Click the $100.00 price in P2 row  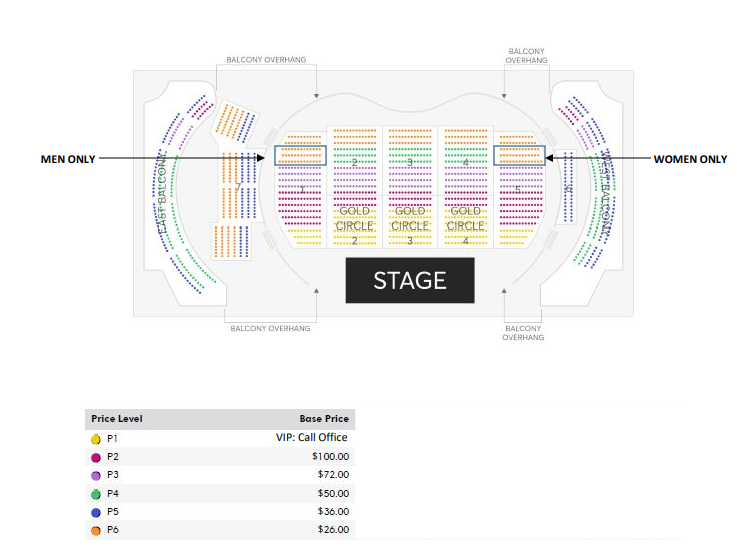(330, 456)
